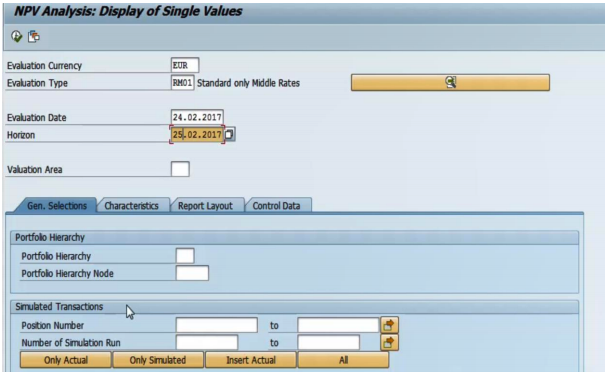
Task: Open multiple selection for Number of Simulation Run
Action: click(x=389, y=343)
